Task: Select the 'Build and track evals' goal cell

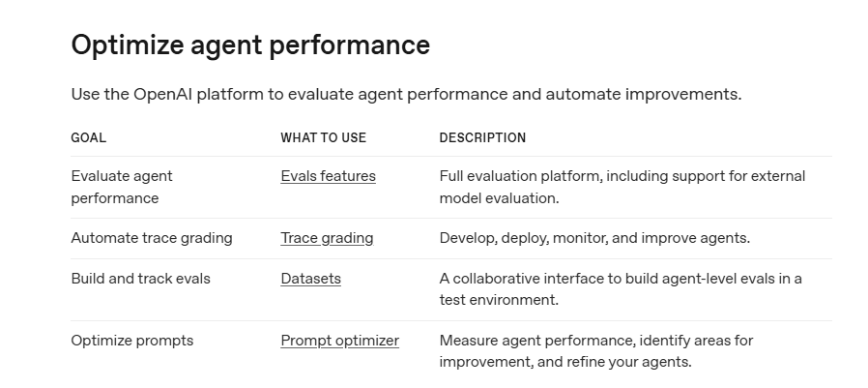Action: pyautogui.click(x=140, y=279)
